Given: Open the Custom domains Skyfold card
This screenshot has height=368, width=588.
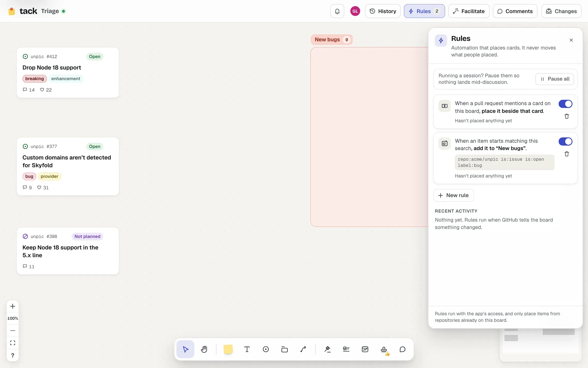Looking at the screenshot, I should coord(68,166).
